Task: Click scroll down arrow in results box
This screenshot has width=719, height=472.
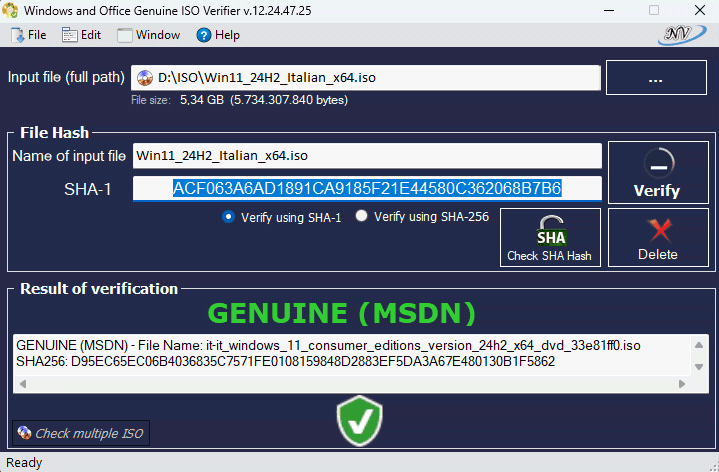Action: (x=699, y=367)
